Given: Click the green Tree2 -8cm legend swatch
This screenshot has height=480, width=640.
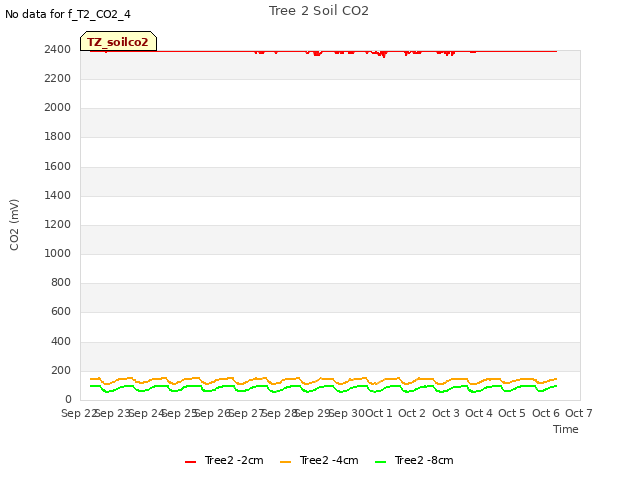Looking at the screenshot, I should [x=380, y=462].
